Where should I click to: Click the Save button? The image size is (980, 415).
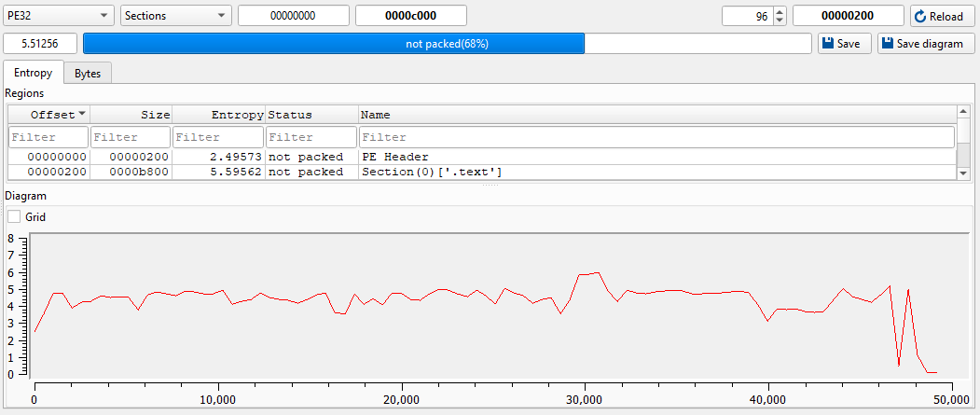pos(844,44)
